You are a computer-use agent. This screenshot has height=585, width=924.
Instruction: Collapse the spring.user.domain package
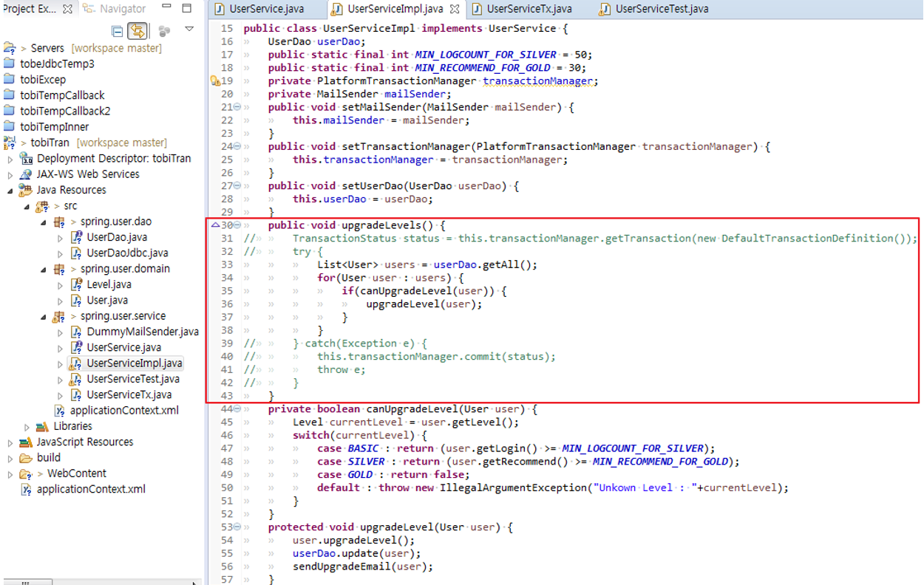pos(44,270)
